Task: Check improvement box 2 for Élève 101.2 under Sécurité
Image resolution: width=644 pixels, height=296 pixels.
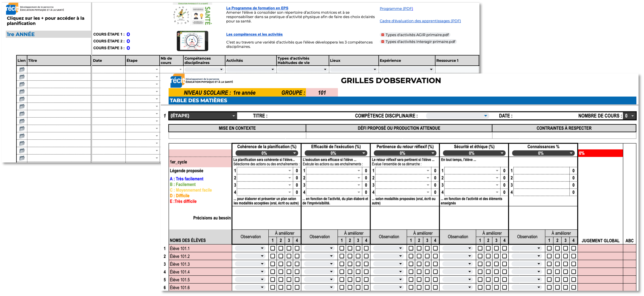Action: (488, 256)
